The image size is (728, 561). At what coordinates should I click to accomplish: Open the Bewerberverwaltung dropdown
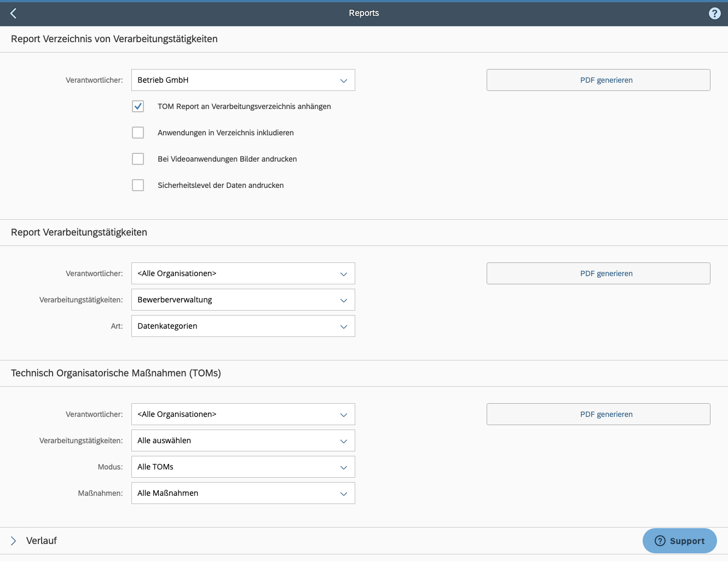[x=243, y=300]
